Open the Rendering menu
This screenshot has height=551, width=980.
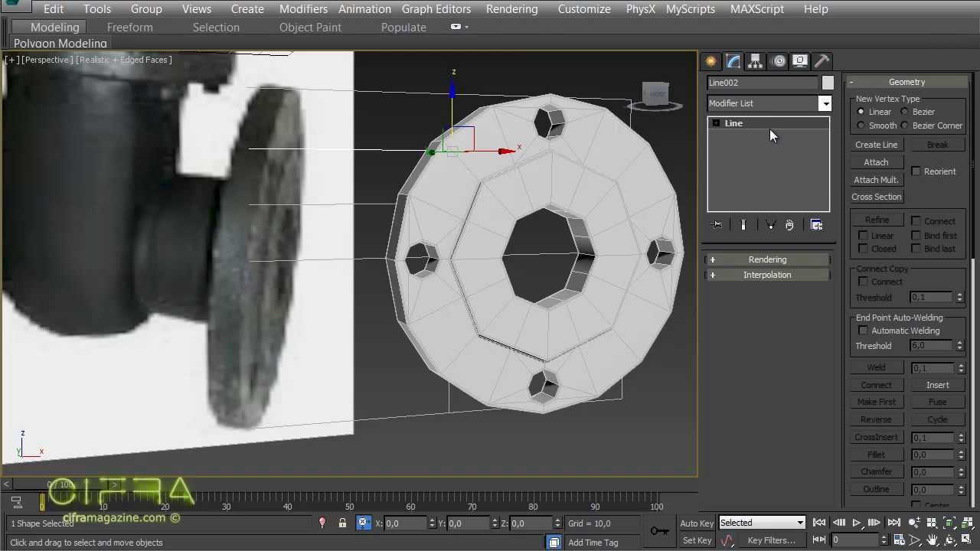coord(511,9)
